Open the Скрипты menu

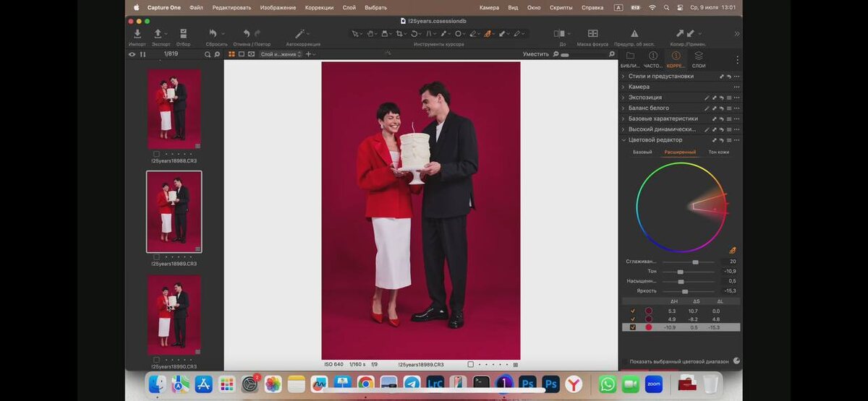tap(561, 7)
